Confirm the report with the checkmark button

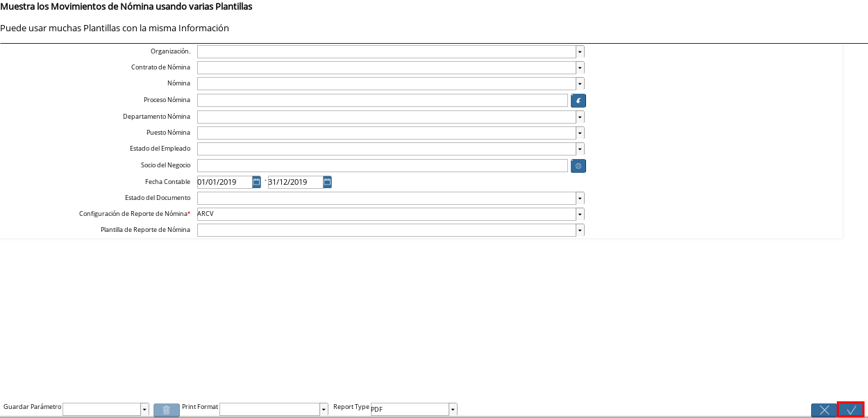[851, 410]
